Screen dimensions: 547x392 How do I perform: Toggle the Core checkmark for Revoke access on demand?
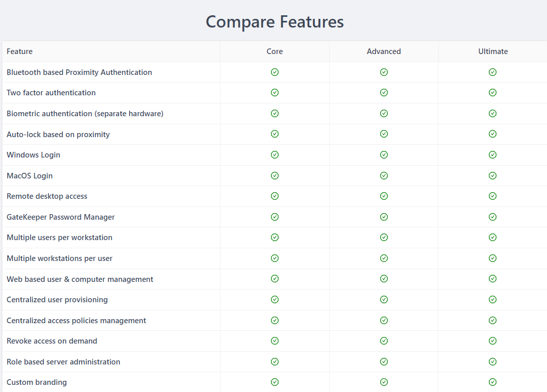[x=275, y=341]
